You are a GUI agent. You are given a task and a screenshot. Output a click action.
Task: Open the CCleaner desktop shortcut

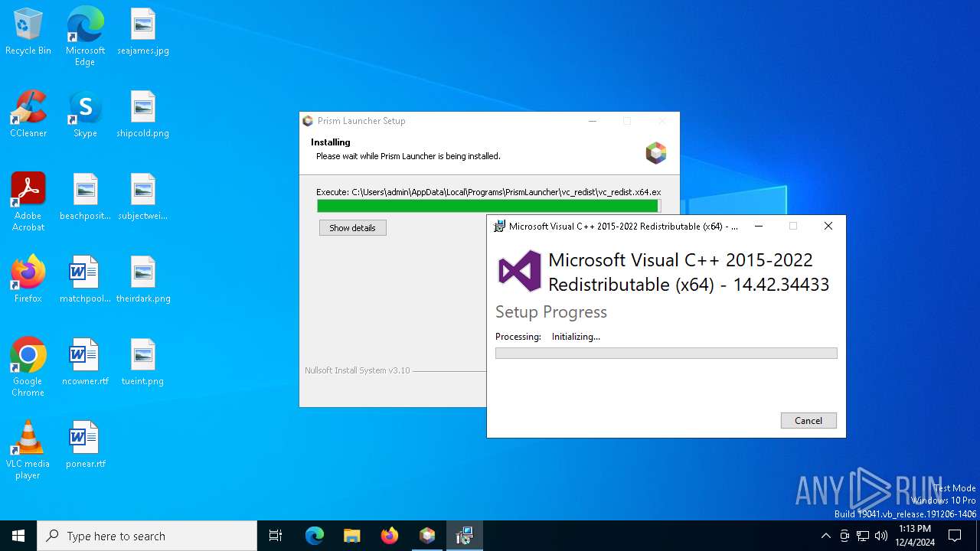(x=28, y=115)
